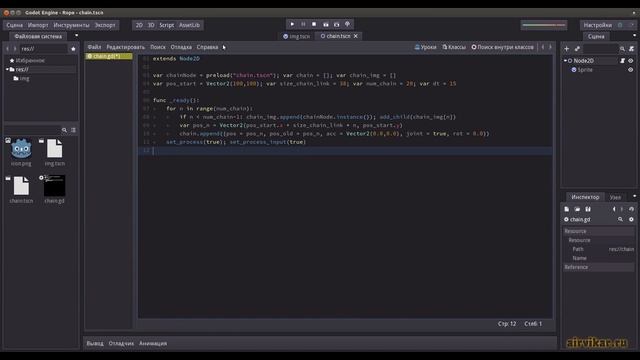
Task: Play the project
Action: (292, 24)
